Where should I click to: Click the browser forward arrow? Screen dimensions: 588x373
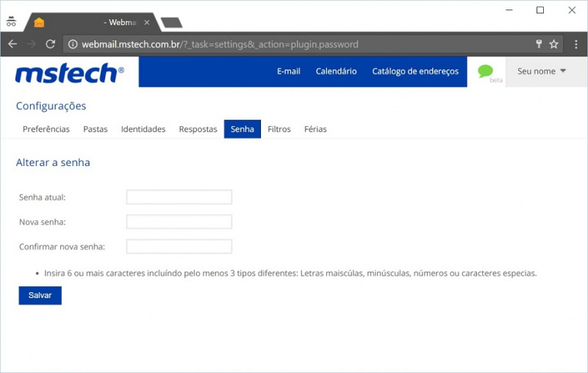(32, 44)
